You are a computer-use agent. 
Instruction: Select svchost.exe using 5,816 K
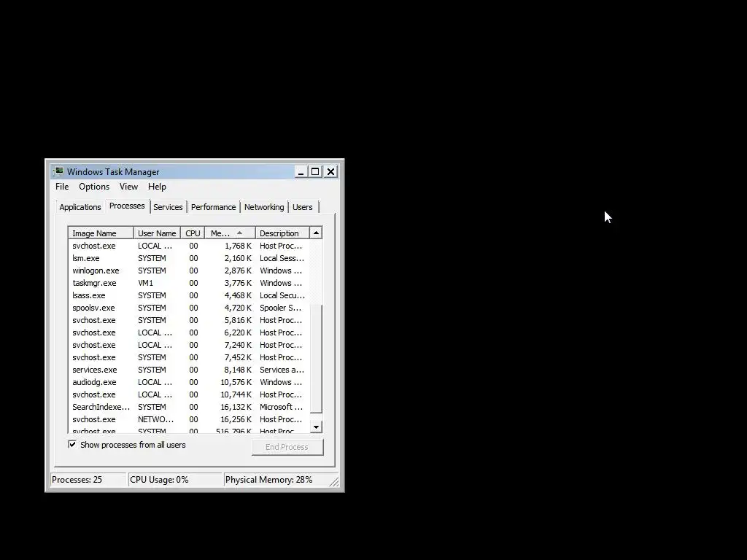pyautogui.click(x=189, y=321)
